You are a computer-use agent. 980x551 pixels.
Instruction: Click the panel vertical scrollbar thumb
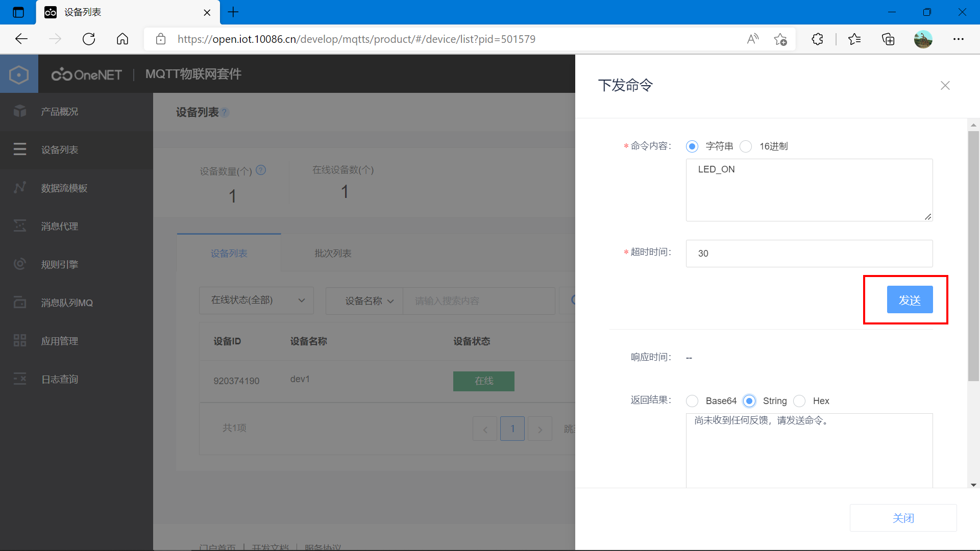pyautogui.click(x=973, y=256)
